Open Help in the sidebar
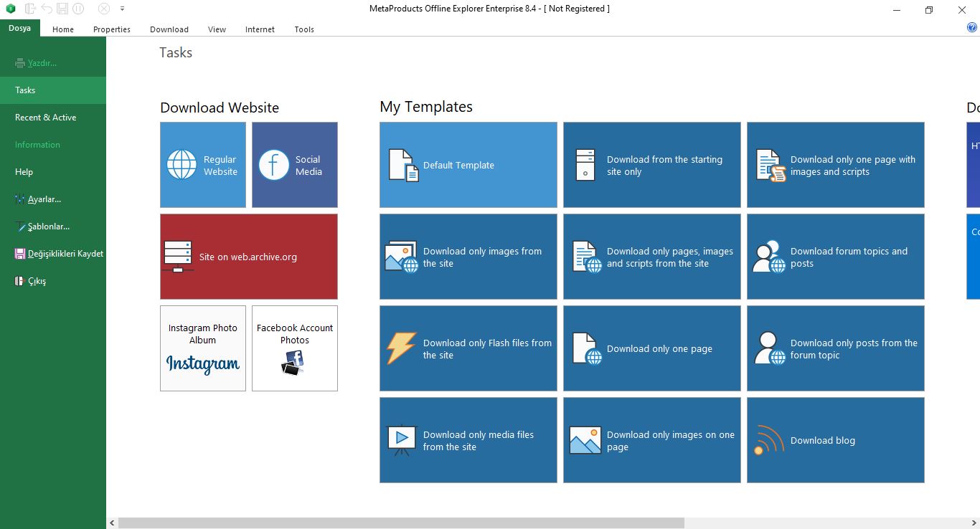 click(x=53, y=172)
